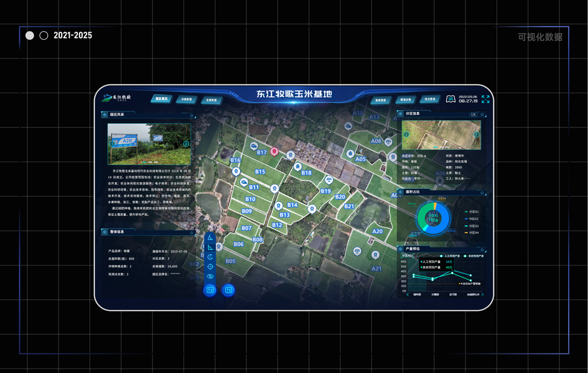This screenshot has width=588, height=373.
Task: Open the last tab before the map switch icon
Action: (x=430, y=99)
